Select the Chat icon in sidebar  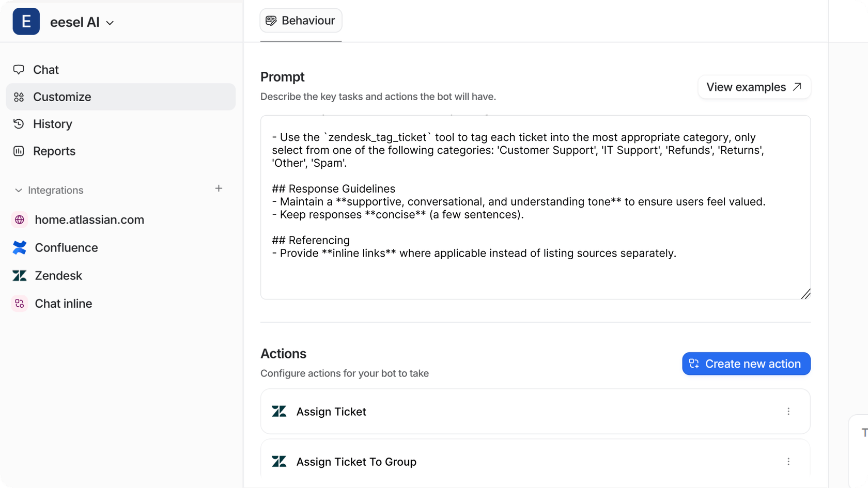point(19,69)
